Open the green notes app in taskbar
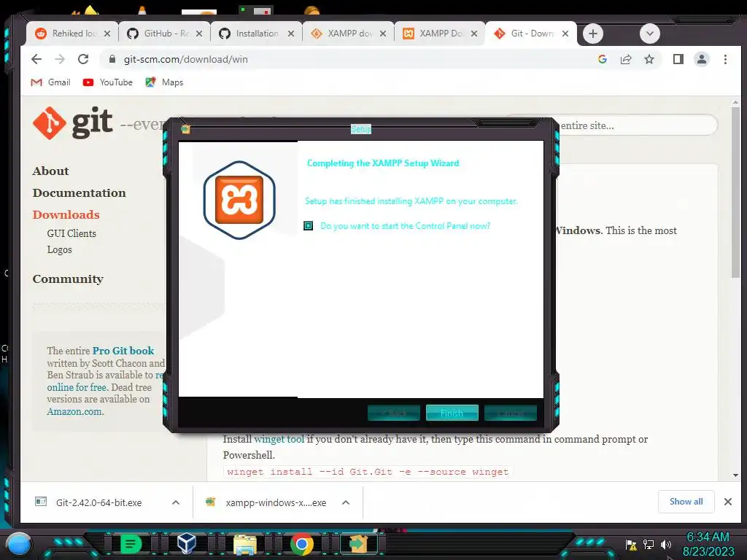This screenshot has height=560, width=747. point(131,544)
